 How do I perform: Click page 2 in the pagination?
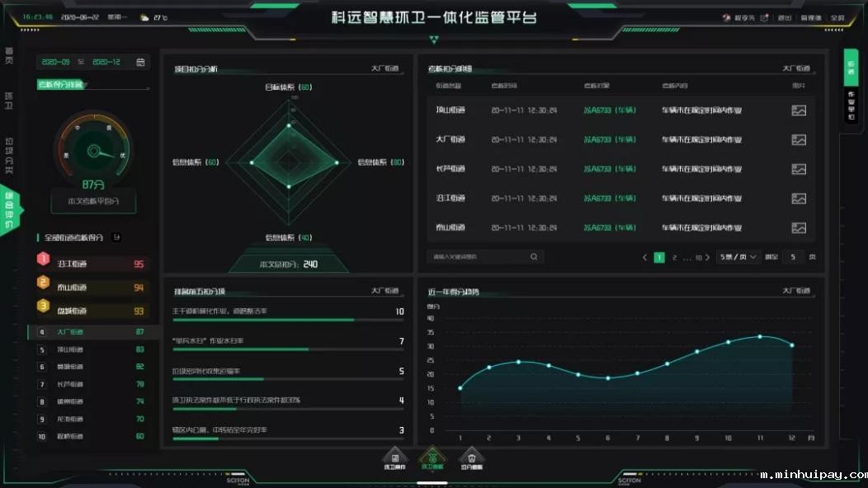pos(674,257)
